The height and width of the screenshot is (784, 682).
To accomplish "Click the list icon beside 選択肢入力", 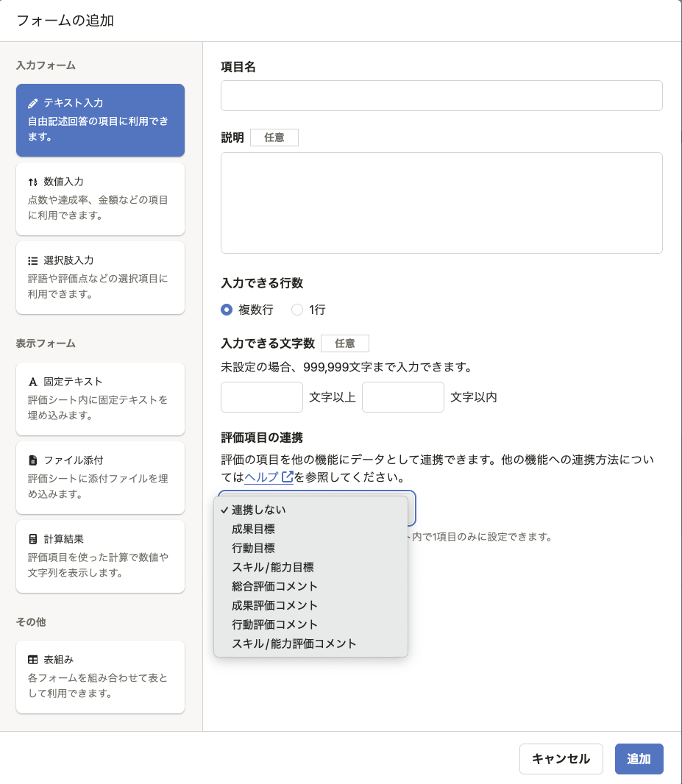I will point(33,260).
